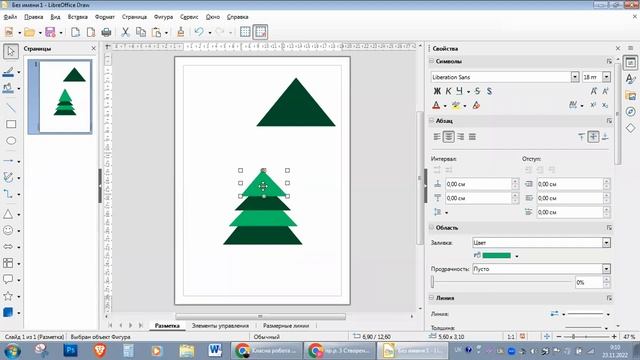640x360 pixels.
Task: Choose the Stars and Banners tool
Action: (8, 296)
